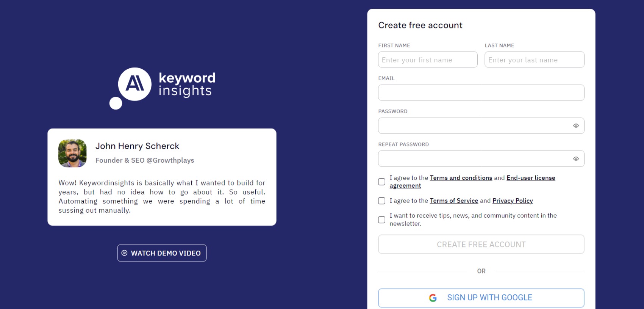The width and height of the screenshot is (644, 309).
Task: Click the Keyword Insights logo icon
Action: coord(134,84)
